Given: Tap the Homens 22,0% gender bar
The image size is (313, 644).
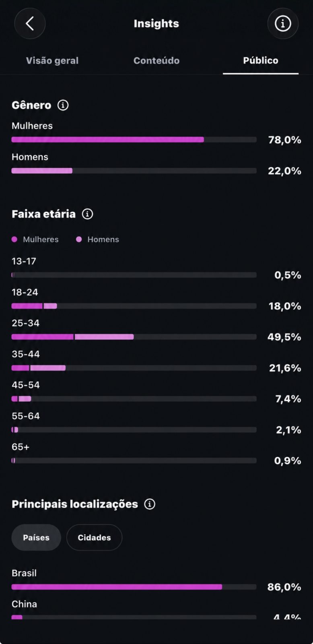Looking at the screenshot, I should [x=134, y=171].
